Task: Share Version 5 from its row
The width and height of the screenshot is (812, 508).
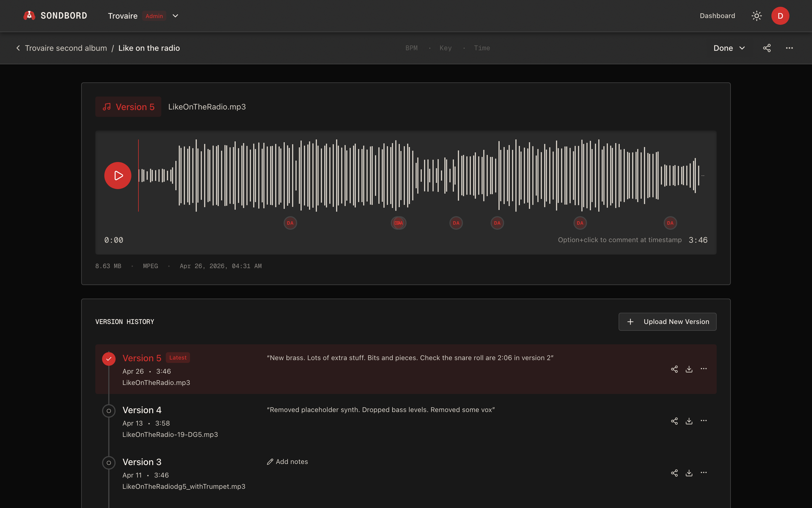Action: point(674,369)
